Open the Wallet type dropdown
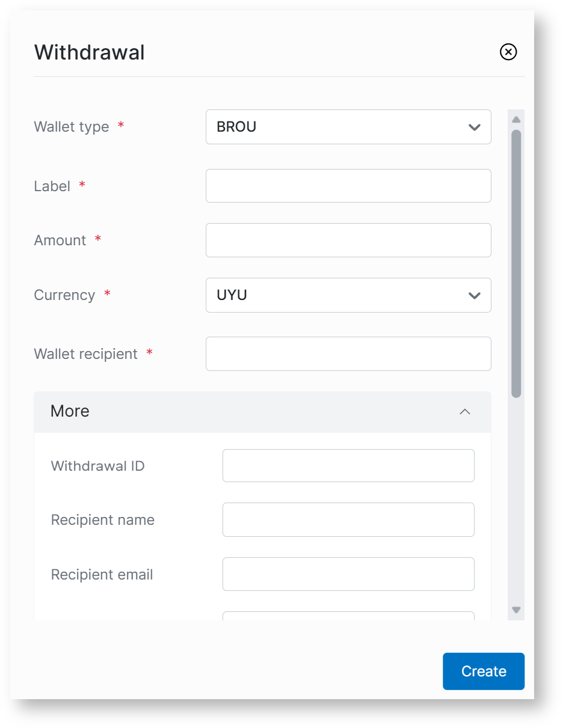This screenshot has width=563, height=728. click(348, 127)
